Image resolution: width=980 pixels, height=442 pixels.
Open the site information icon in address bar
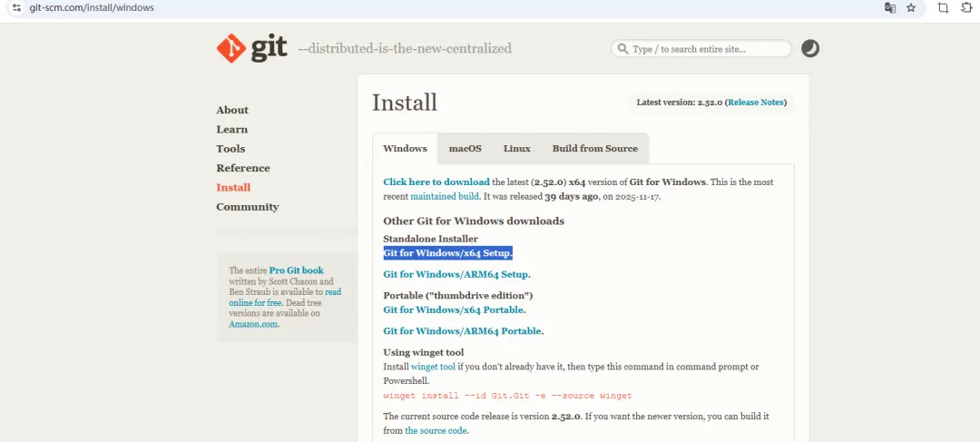click(x=17, y=8)
